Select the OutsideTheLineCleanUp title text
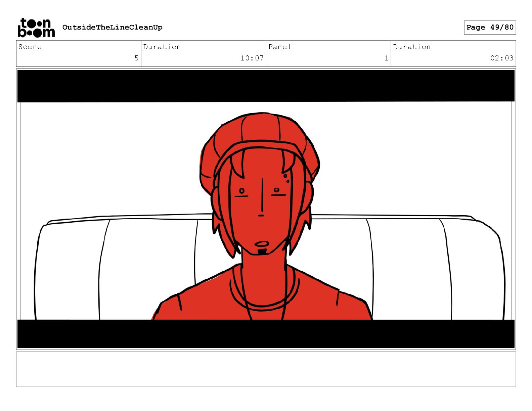 coord(112,28)
